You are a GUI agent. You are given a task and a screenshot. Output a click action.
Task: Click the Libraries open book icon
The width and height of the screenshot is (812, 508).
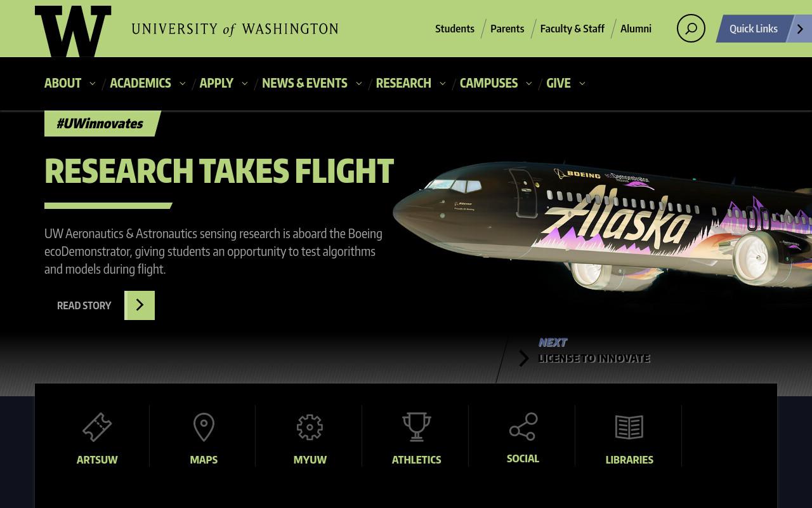[x=629, y=427]
